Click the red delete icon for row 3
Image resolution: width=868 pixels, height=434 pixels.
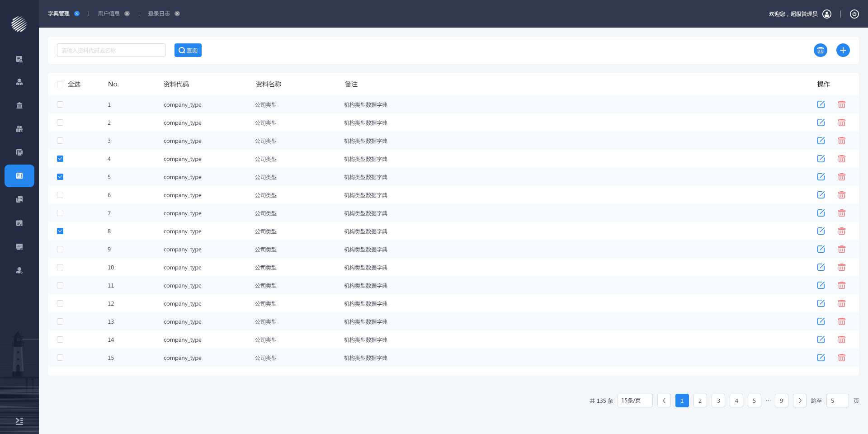click(x=841, y=141)
